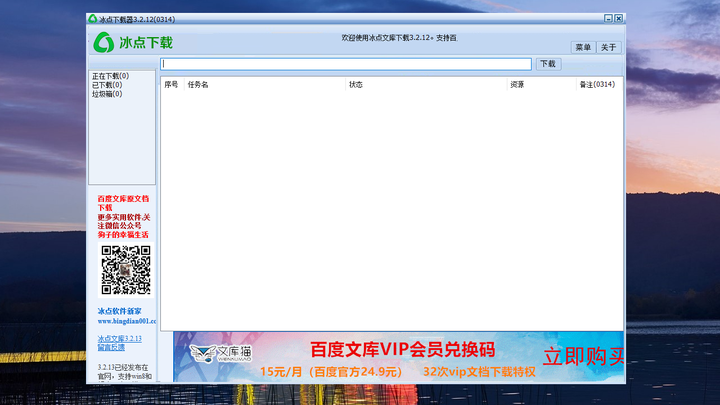The height and width of the screenshot is (405, 720).
Task: Open the 留言反馈 feedback link
Action: coord(111,348)
